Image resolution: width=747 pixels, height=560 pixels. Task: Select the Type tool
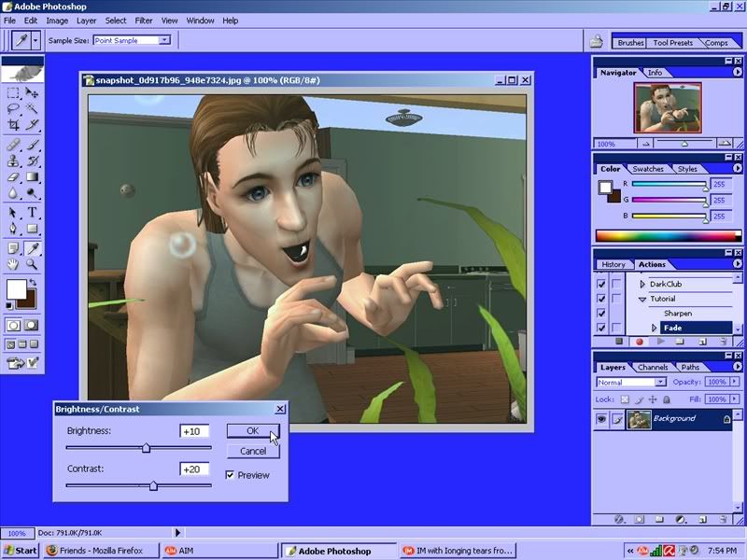tap(32, 213)
